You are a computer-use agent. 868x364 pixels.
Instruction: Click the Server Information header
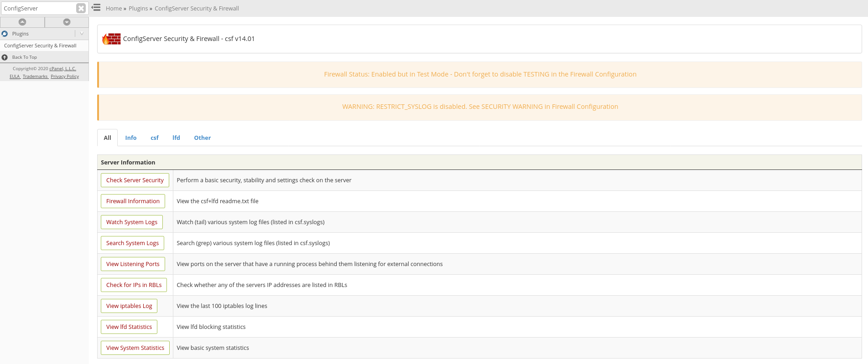click(x=479, y=162)
